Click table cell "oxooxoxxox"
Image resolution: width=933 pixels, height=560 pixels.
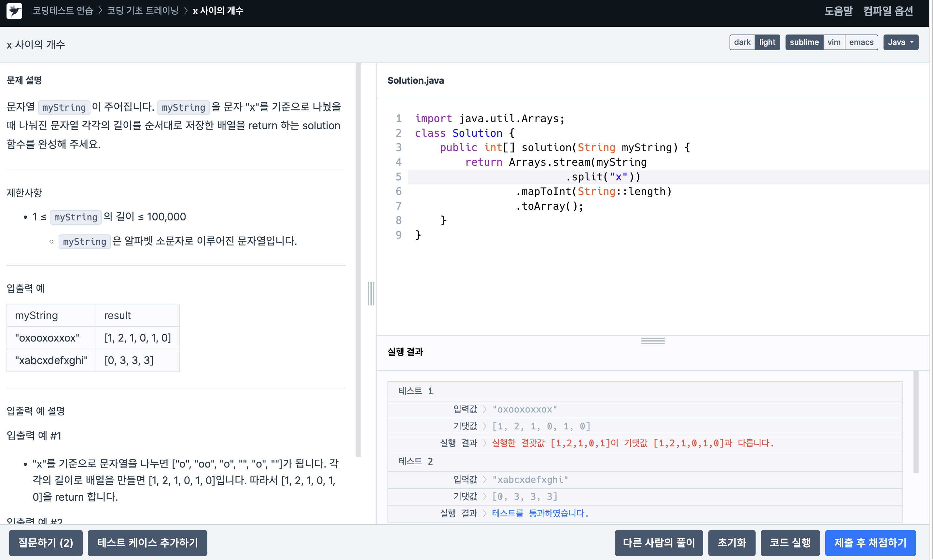coord(51,338)
